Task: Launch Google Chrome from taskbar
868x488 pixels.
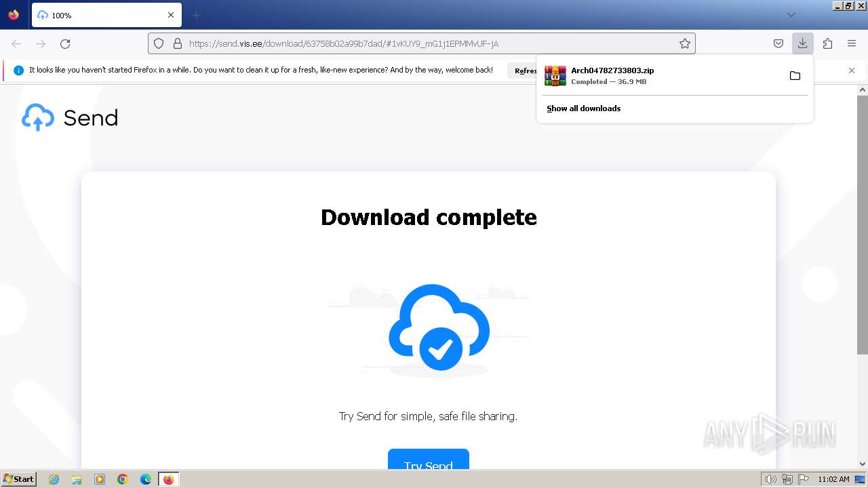Action: [123, 479]
